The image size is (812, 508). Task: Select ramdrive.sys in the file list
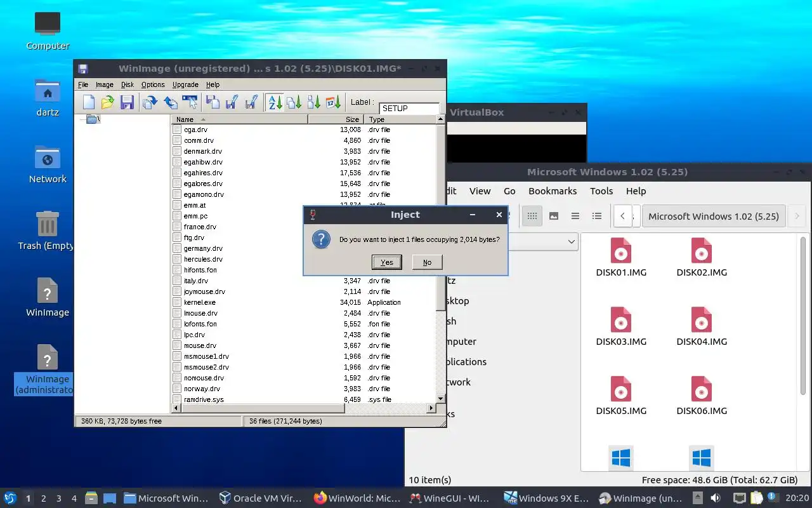(x=204, y=399)
